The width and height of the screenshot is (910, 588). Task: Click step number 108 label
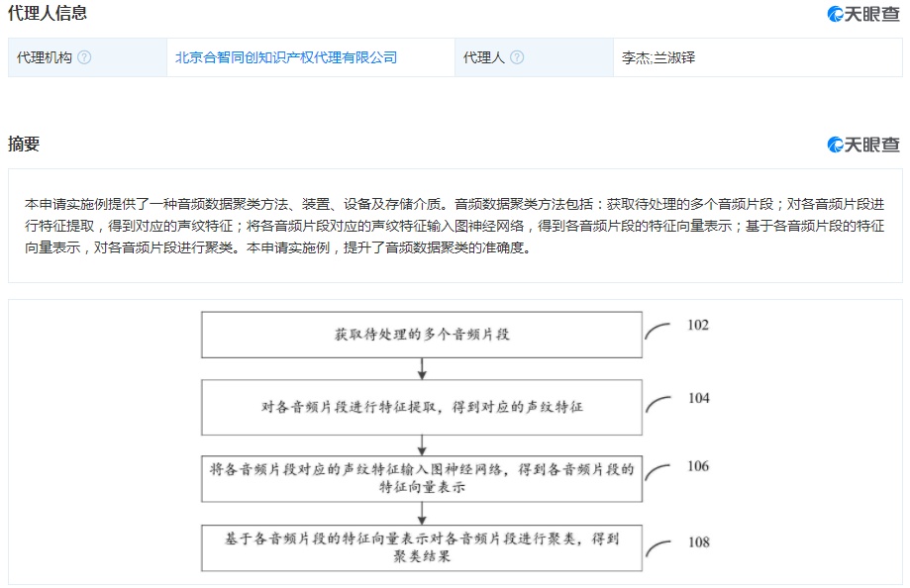(x=699, y=542)
